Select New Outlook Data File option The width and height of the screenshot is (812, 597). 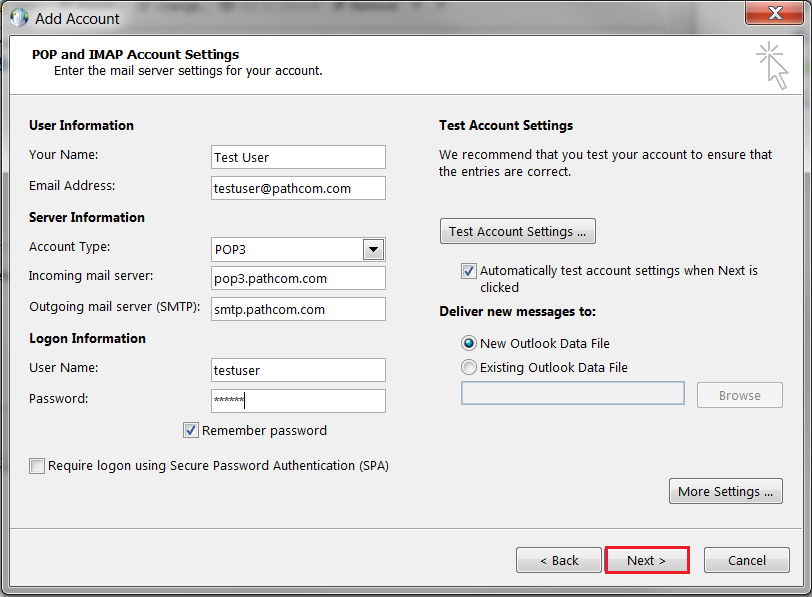click(469, 342)
